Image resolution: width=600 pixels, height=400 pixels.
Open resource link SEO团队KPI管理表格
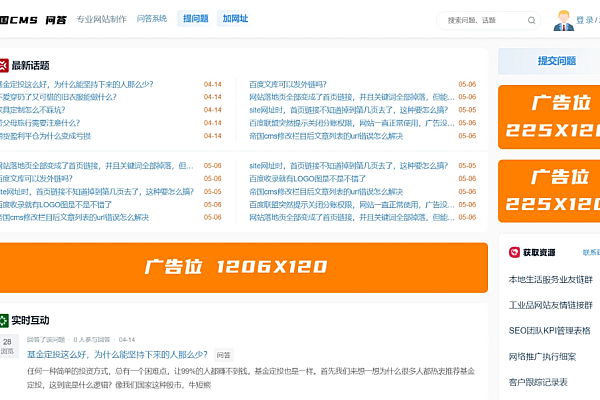point(549,330)
